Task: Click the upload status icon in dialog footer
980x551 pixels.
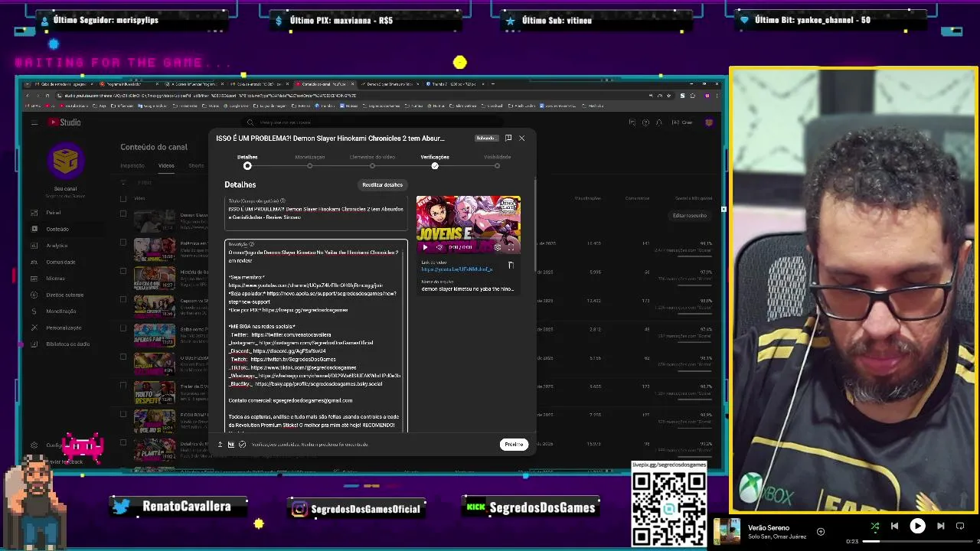Action: click(x=220, y=445)
